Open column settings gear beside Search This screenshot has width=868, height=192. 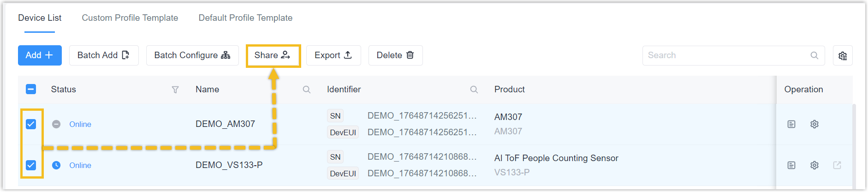[843, 55]
